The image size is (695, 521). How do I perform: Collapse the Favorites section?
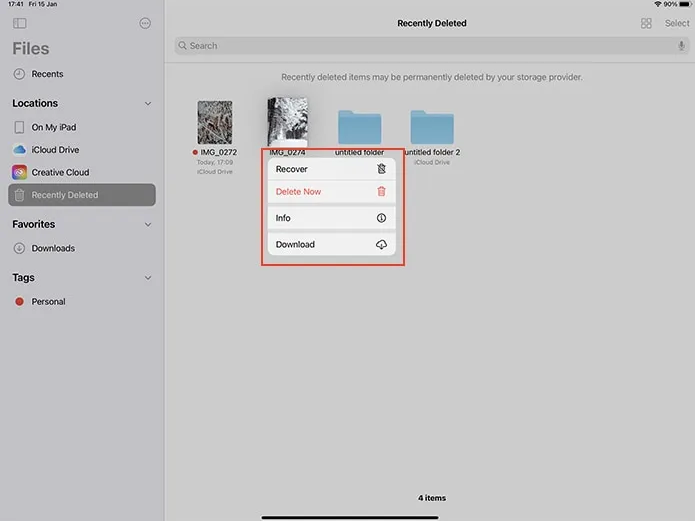[148, 224]
